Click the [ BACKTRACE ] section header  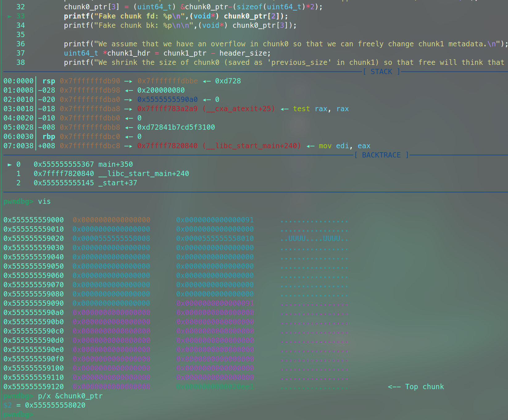[x=381, y=155]
